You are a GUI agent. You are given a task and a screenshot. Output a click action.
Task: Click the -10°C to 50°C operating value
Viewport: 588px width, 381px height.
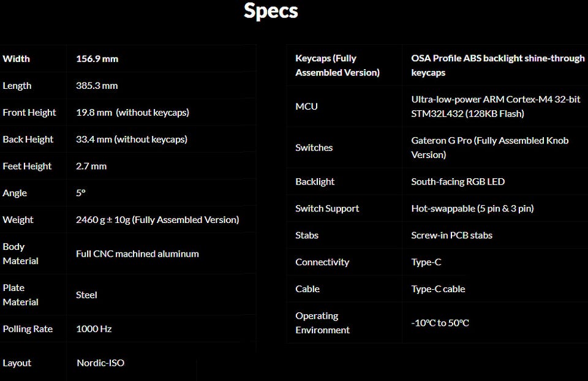click(x=440, y=323)
